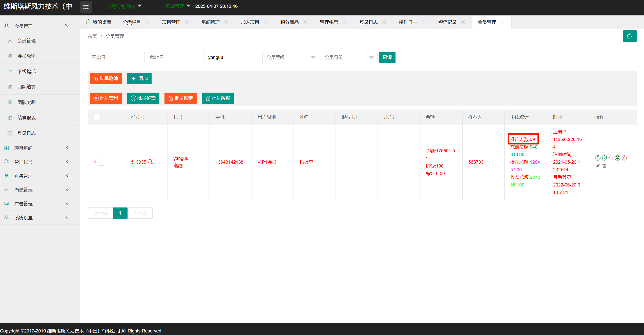Switch to the 项目管理 tab
Image resolution: width=644 pixels, height=335 pixels.
[x=171, y=22]
